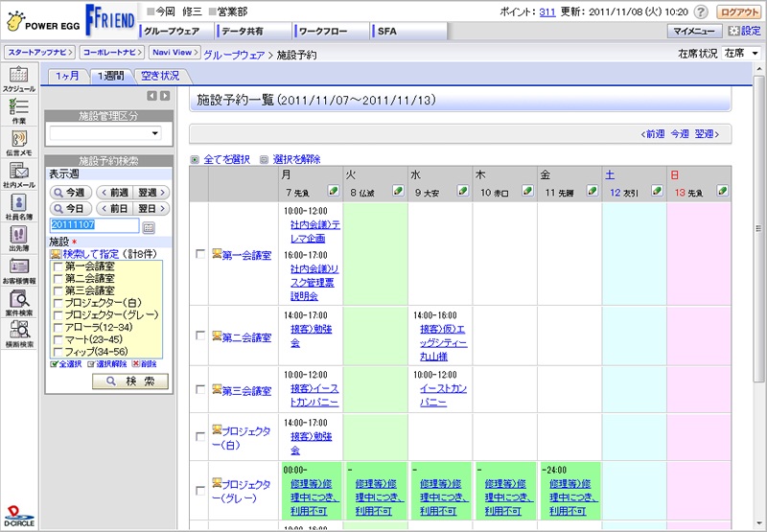Open the 出先簿 icon
767x532 pixels.
pos(18,239)
